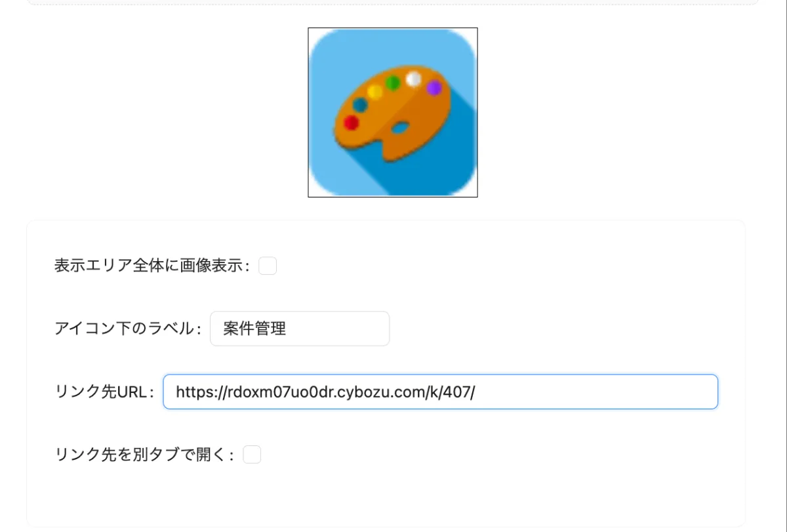Viewport: 787px width, 532px height.
Task: Place the cursor at the end of the cybozu.com URL
Action: [476, 392]
